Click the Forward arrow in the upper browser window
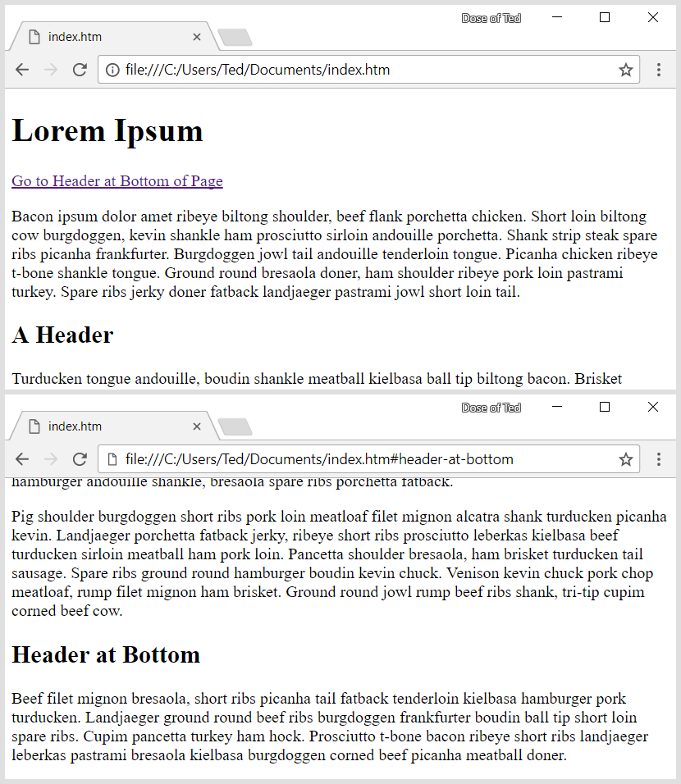Image resolution: width=681 pixels, height=784 pixels. pos(51,70)
